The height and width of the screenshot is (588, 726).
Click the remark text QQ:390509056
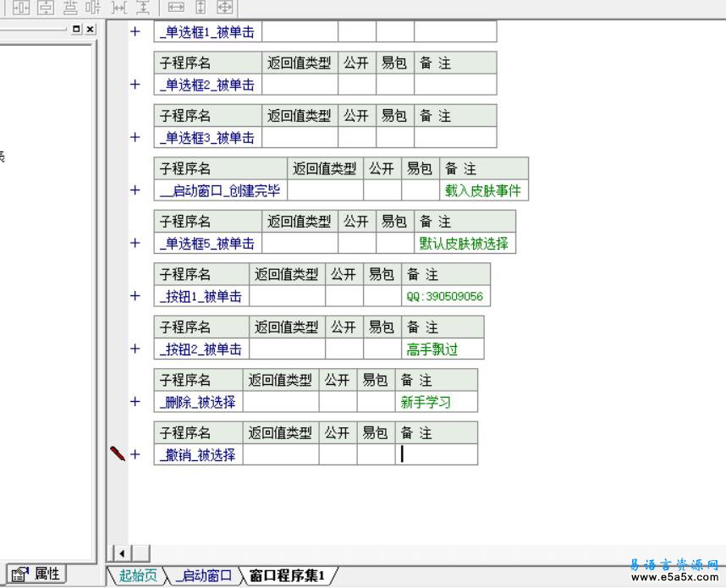coord(445,296)
